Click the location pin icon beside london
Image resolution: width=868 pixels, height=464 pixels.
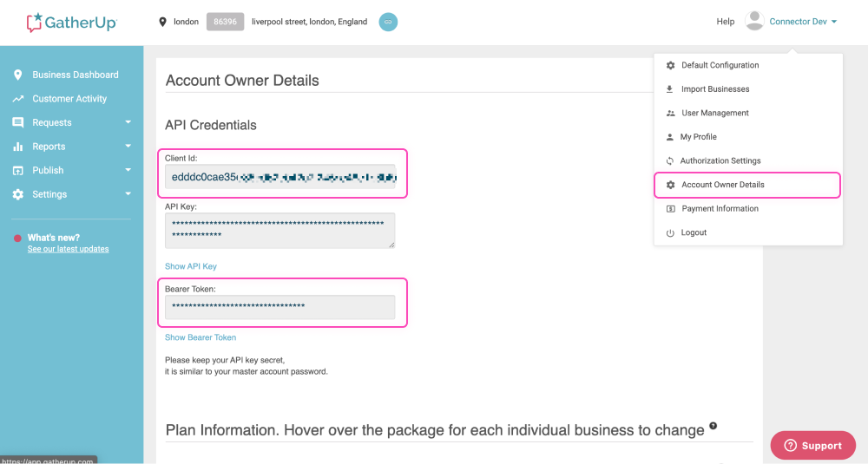tap(162, 22)
